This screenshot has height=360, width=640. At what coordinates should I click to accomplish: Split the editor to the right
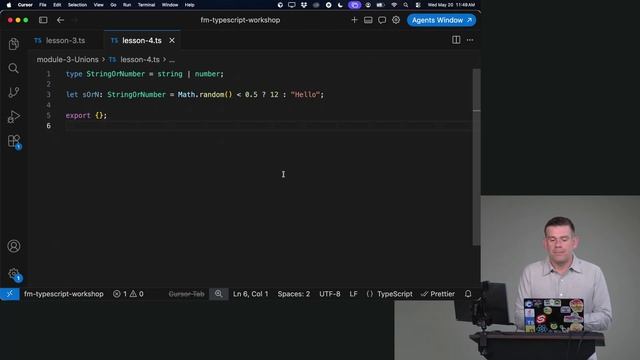pyautogui.click(x=456, y=40)
